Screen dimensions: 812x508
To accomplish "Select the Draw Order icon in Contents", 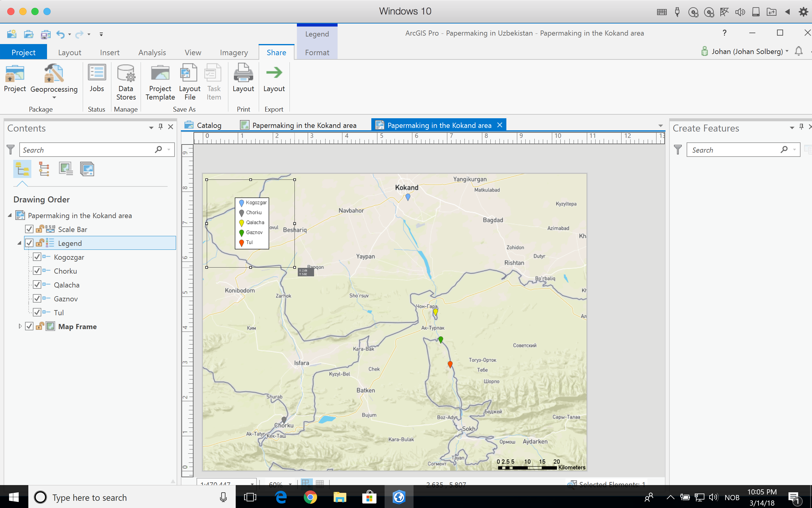I will pos(22,169).
